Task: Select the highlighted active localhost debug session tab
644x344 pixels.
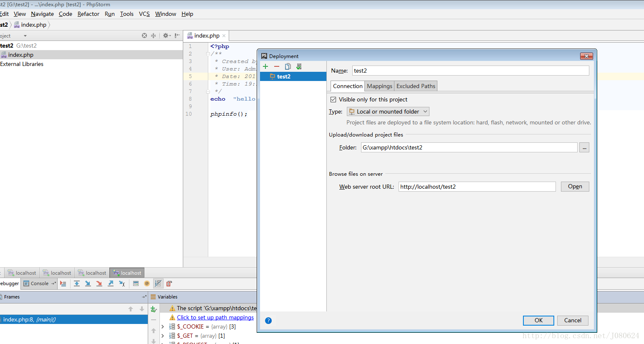Action: pyautogui.click(x=127, y=273)
